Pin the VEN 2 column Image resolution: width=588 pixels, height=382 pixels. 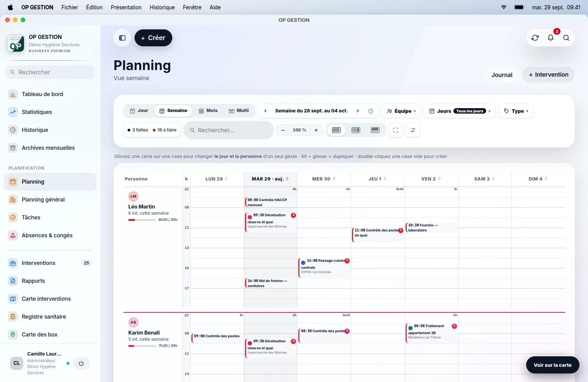coord(439,179)
